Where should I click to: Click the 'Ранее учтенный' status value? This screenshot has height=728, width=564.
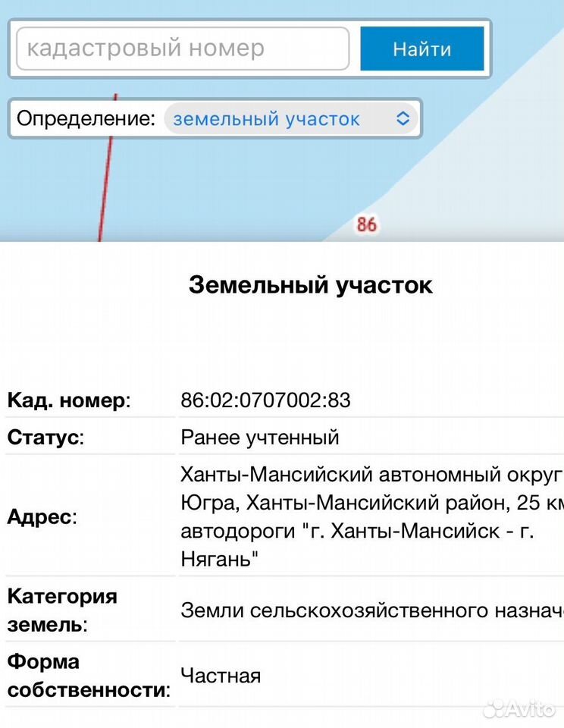tap(260, 438)
